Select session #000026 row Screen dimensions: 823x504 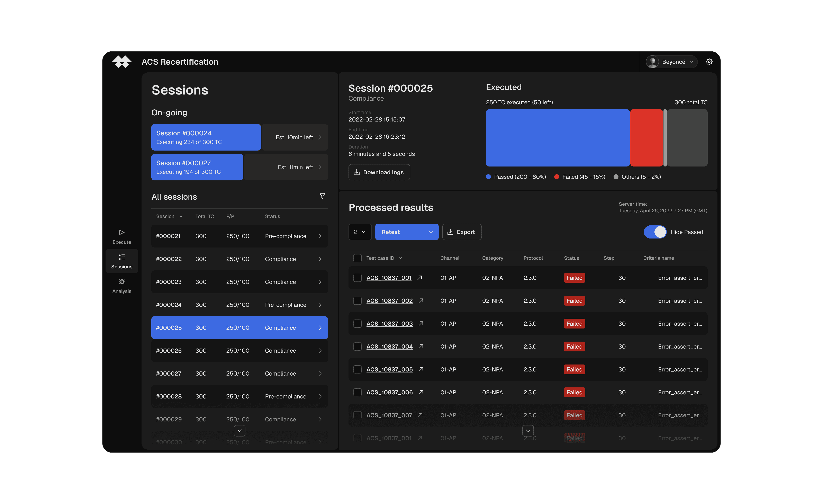[x=239, y=351]
